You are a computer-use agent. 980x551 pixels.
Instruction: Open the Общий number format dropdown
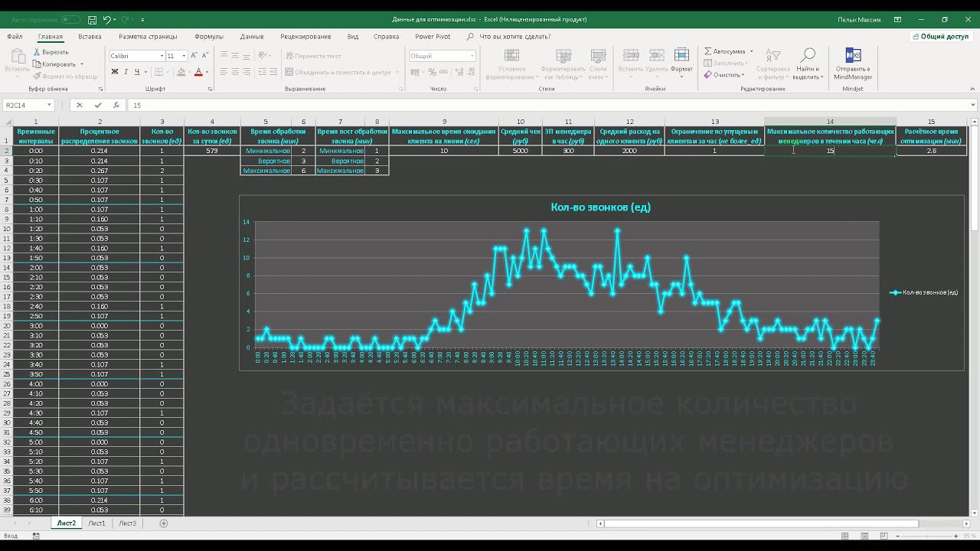coord(472,56)
